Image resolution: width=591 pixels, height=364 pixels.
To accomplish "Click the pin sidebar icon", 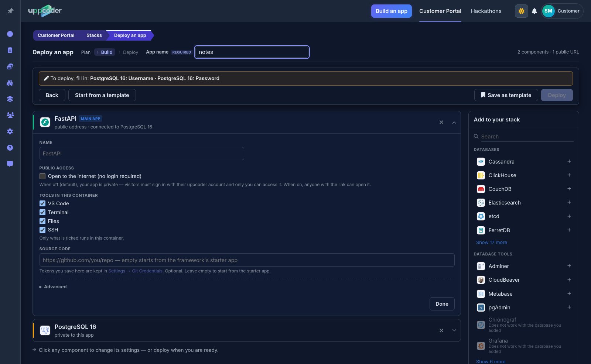I will (10, 11).
